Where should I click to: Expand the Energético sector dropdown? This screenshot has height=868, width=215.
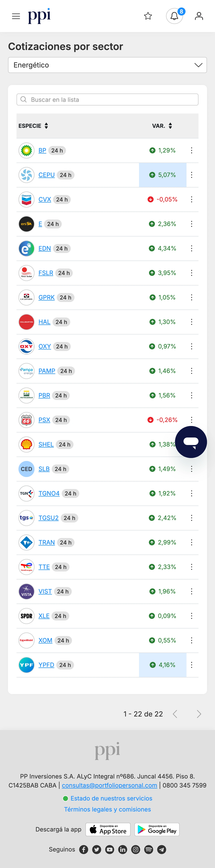[107, 65]
